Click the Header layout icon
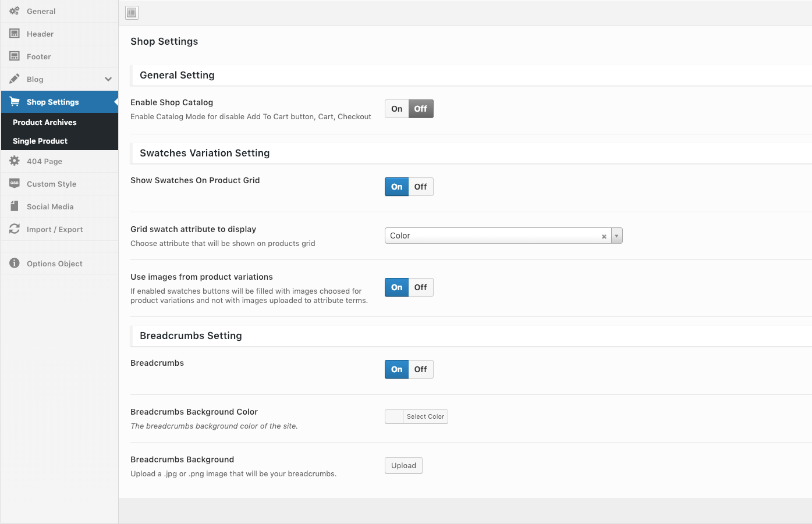812x524 pixels. click(15, 34)
